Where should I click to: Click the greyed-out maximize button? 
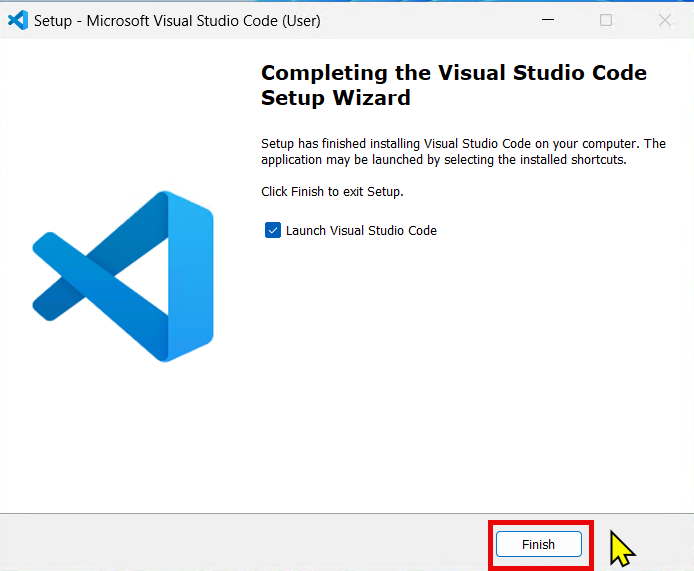coord(606,20)
